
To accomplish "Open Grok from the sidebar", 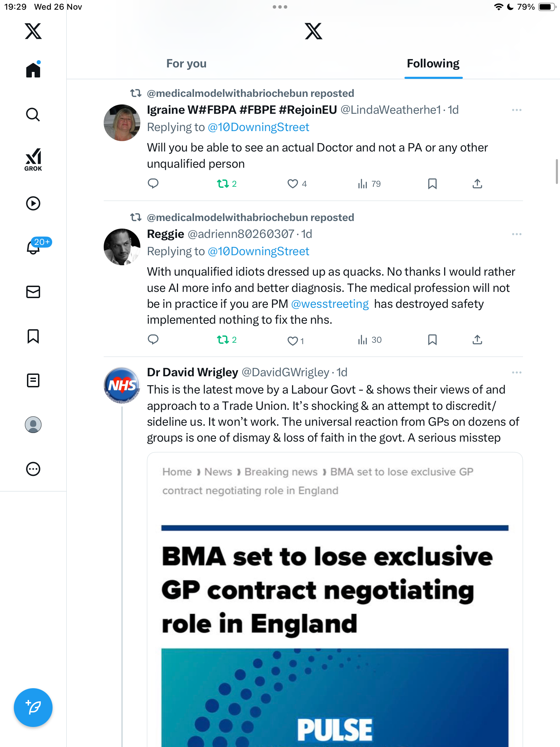I will tap(33, 159).
